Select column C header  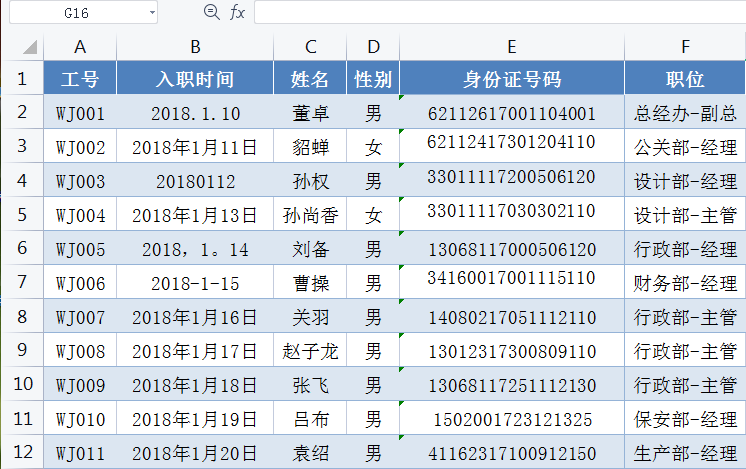[310, 47]
